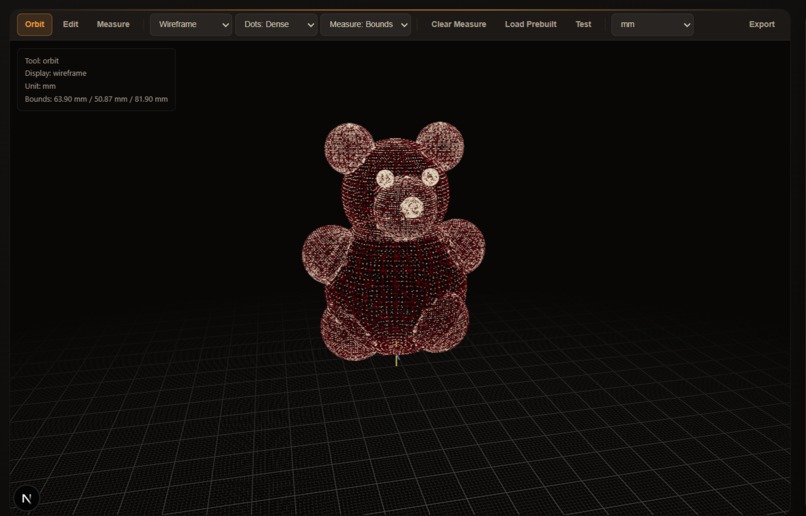Open the Measure: Bounds dropdown

365,25
